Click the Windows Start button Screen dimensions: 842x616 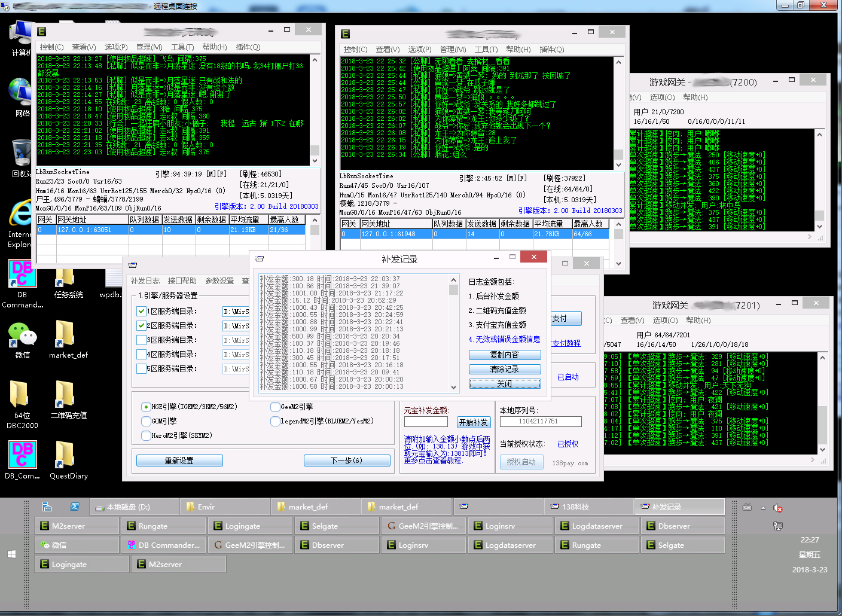11,554
